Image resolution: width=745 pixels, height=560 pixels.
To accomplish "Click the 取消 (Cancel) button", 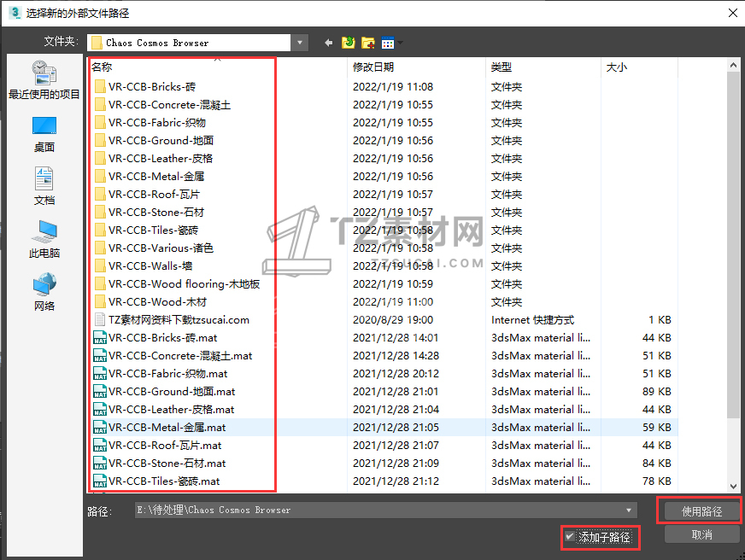I will 701,535.
